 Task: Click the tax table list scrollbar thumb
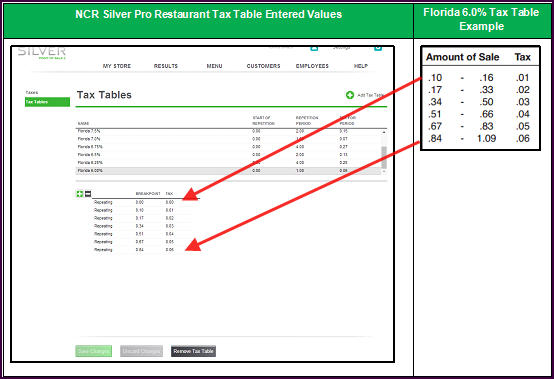(x=384, y=157)
